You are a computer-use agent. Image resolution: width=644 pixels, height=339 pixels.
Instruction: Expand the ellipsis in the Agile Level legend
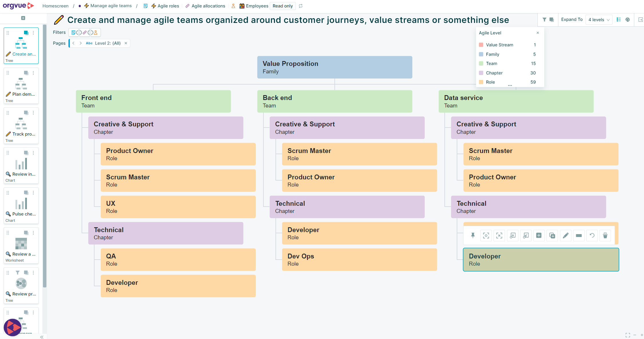pos(510,85)
